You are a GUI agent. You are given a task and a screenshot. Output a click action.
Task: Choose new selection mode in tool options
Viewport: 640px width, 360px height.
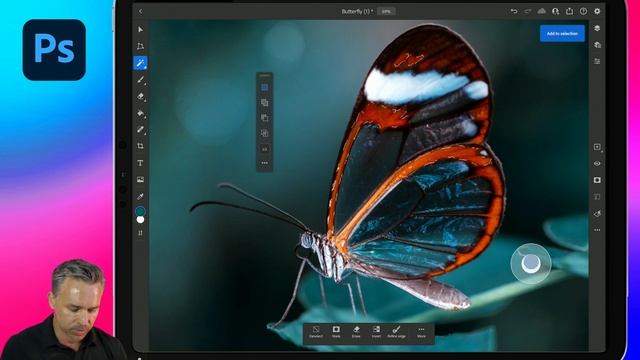click(264, 87)
